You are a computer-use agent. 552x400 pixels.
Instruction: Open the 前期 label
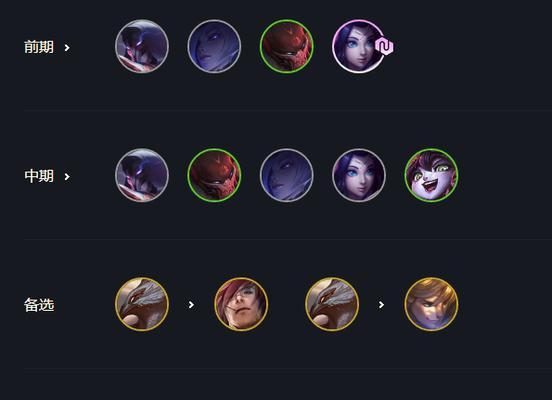(39, 47)
